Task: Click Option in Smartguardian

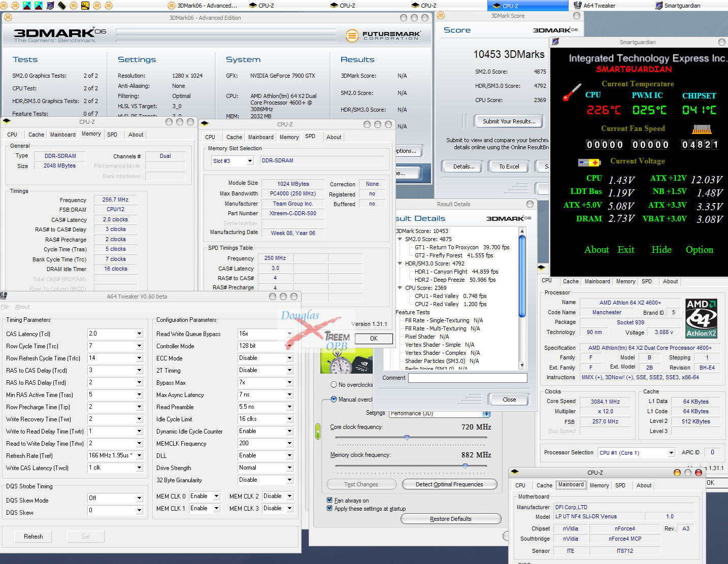Action: point(699,249)
